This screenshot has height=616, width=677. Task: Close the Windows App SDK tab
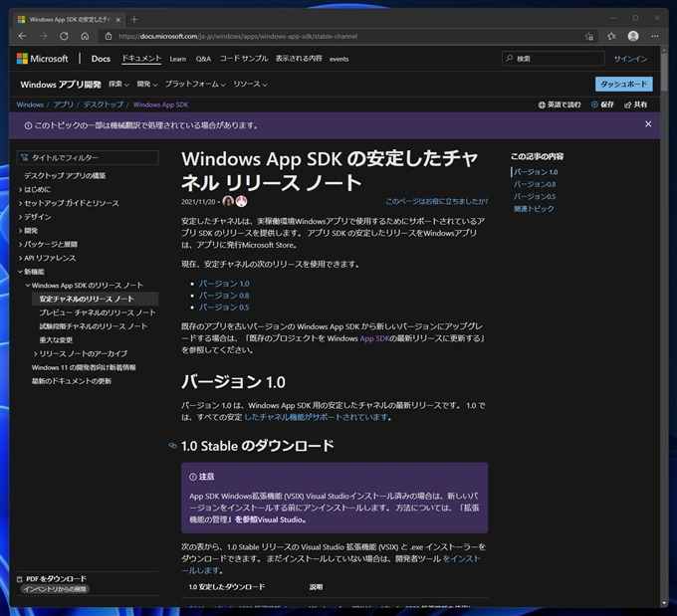(x=117, y=20)
